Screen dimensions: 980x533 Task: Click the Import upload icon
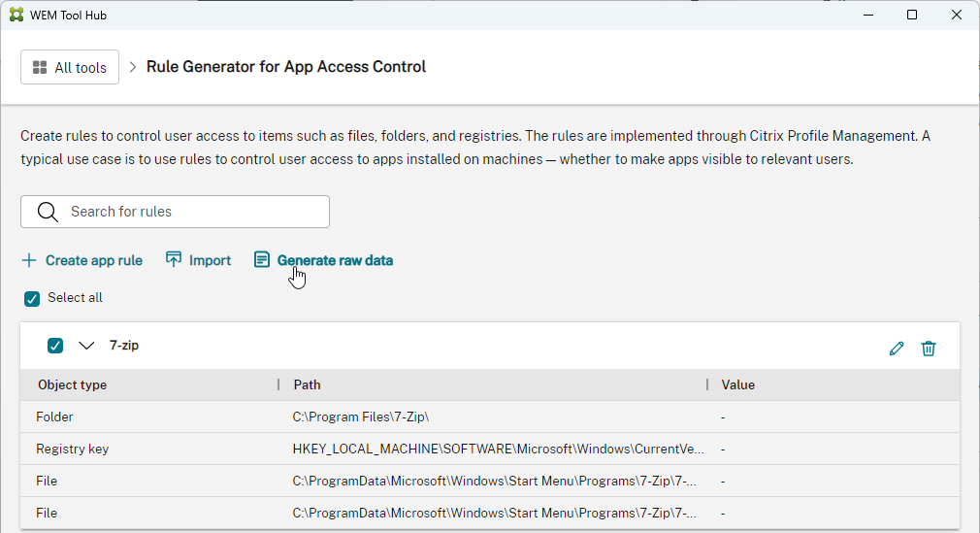[174, 260]
